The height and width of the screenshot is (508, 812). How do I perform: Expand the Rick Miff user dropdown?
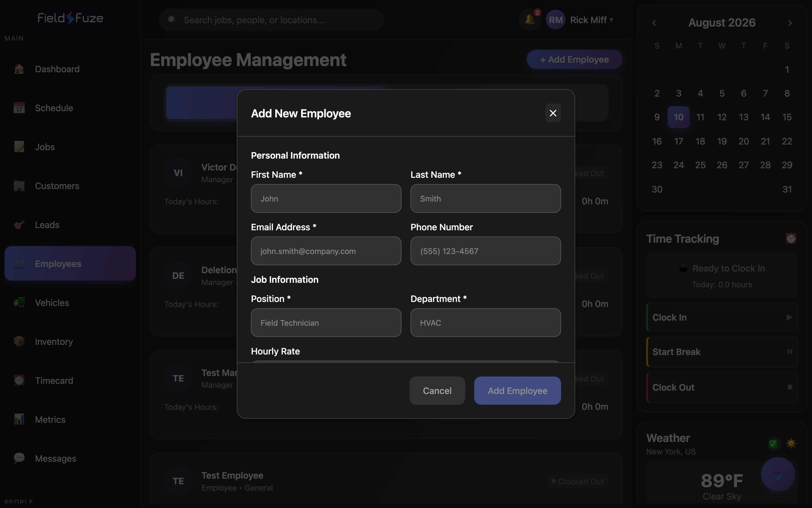coord(592,20)
